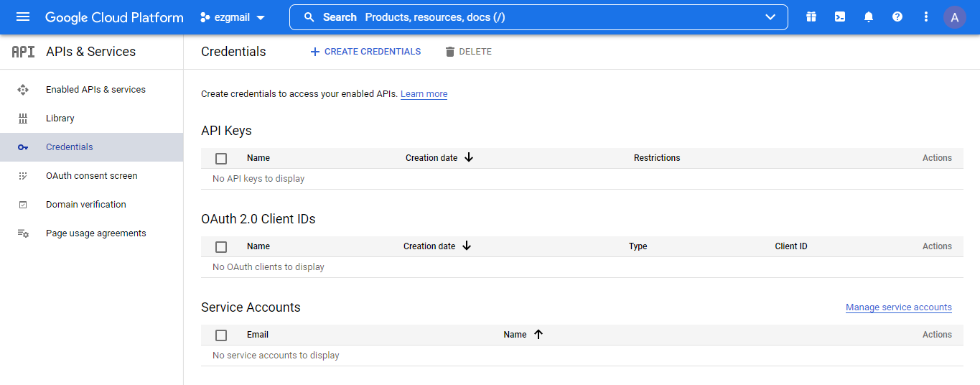Open the gift free trial icon

[x=811, y=17]
